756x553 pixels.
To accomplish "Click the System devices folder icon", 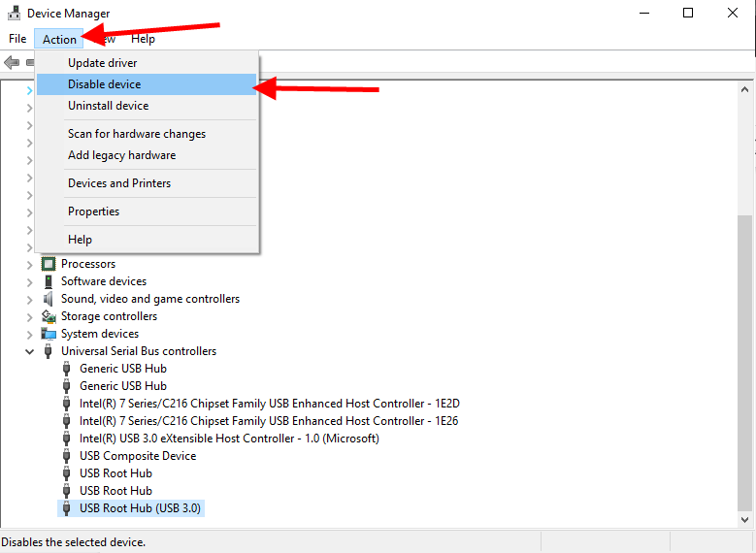I will point(49,334).
